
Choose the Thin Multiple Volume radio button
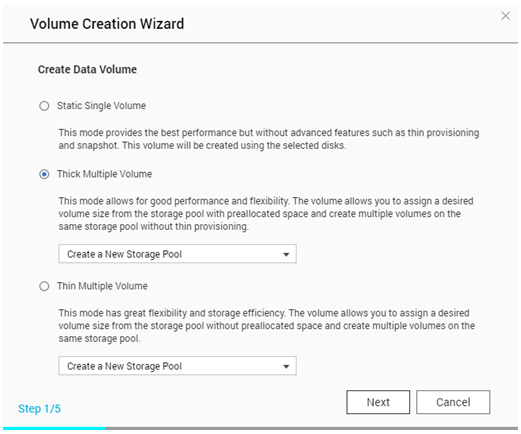click(44, 286)
